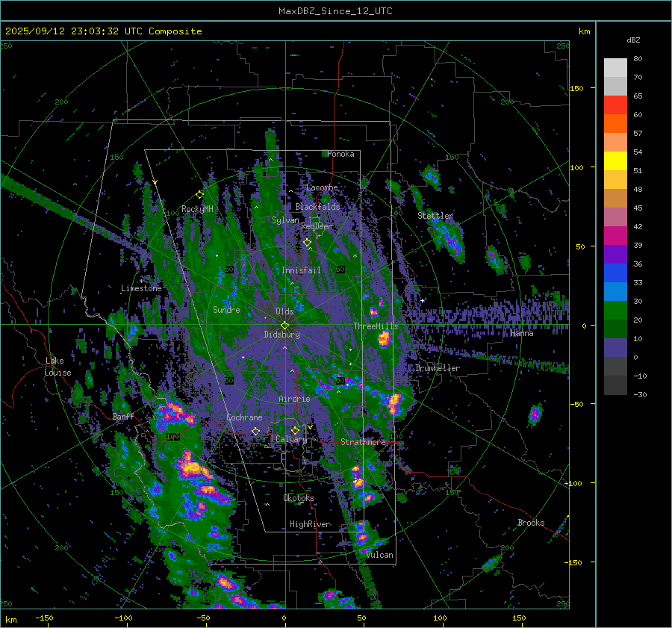Select the magenta 39–42 dBZ legend swatch
Viewport: 672px width, 628px height.
click(615, 236)
